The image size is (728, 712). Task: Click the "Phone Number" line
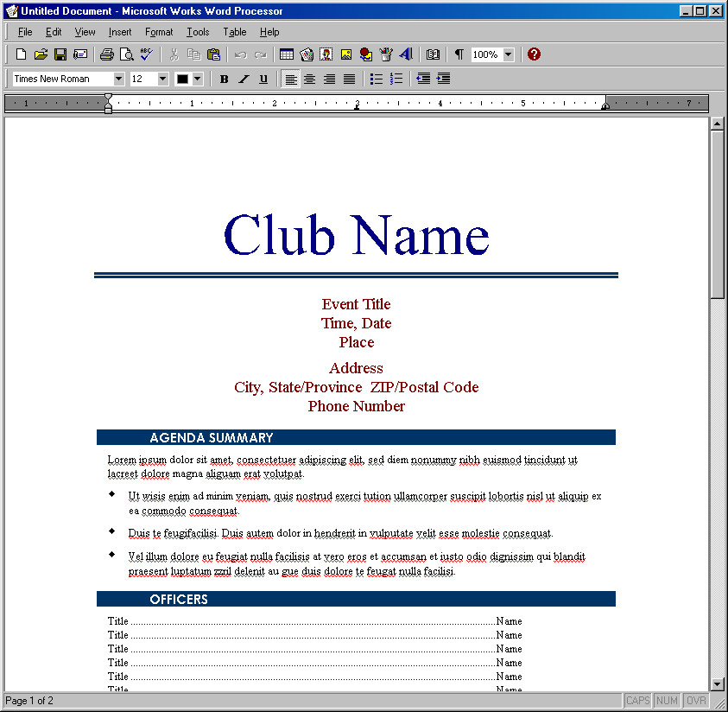pos(356,406)
